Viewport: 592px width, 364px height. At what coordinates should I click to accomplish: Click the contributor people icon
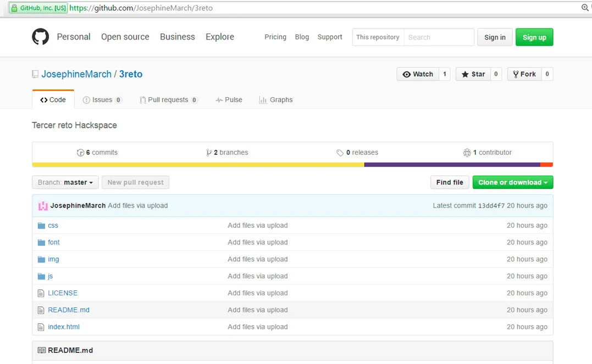coord(467,153)
